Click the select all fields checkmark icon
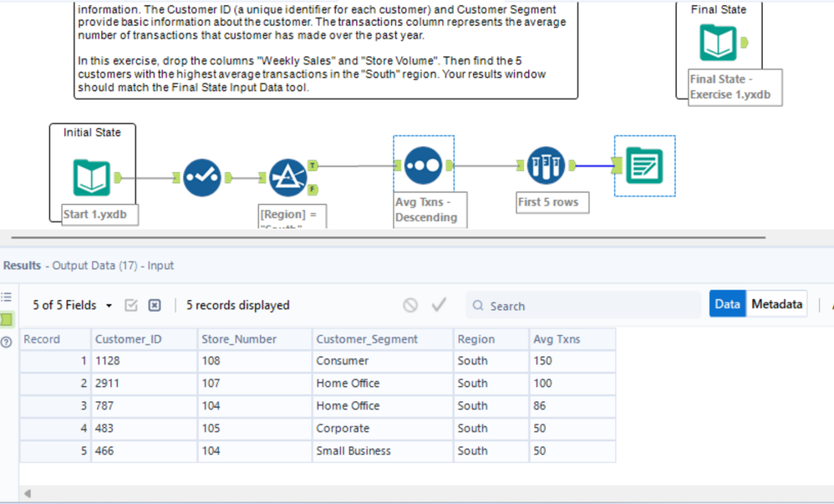The width and height of the screenshot is (834, 504). pyautogui.click(x=131, y=305)
